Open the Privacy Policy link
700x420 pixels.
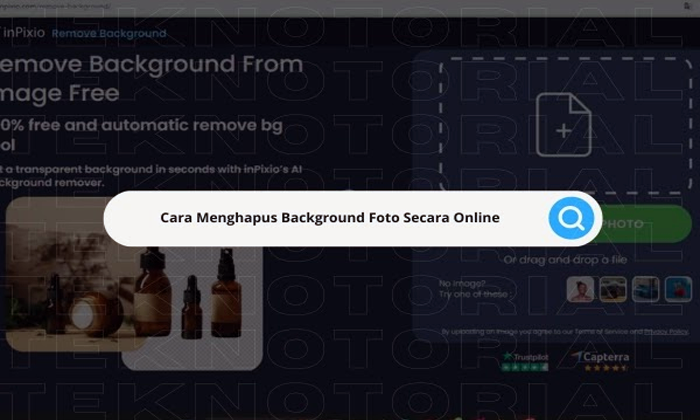(666, 332)
